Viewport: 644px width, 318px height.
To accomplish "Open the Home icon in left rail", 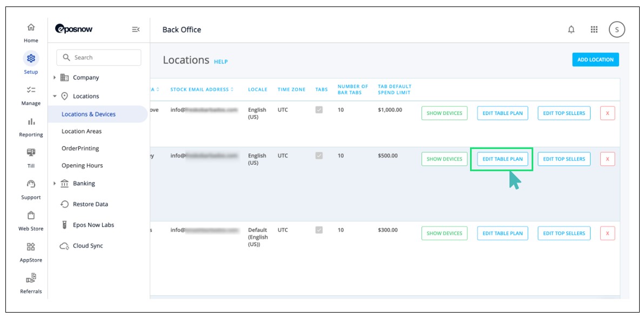I will (x=31, y=28).
